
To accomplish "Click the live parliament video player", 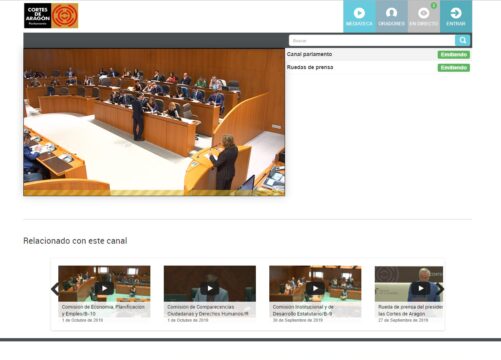I will 154,122.
